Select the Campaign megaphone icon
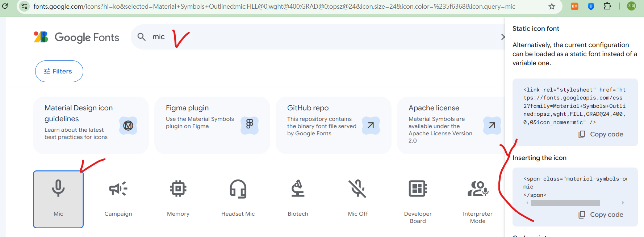Image resolution: width=644 pixels, height=237 pixels. (118, 189)
